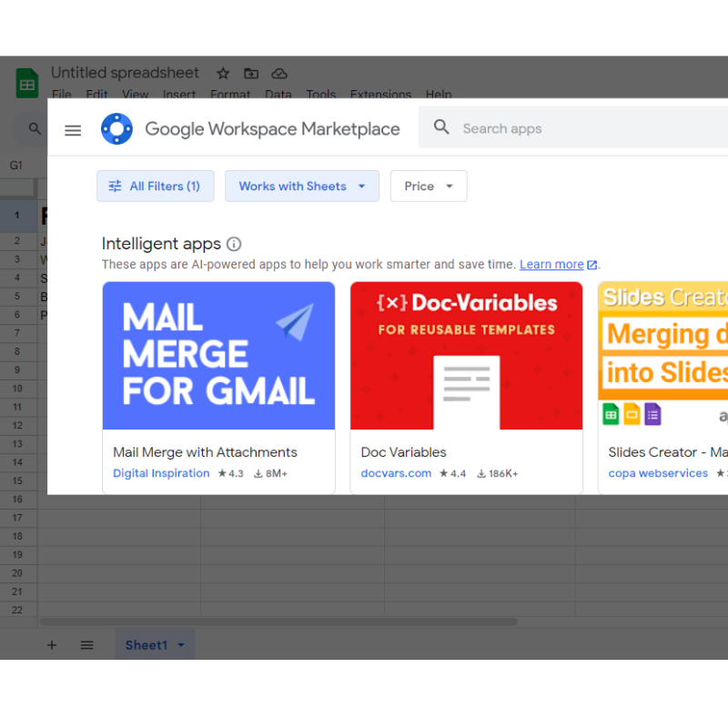Click the Slides Creator app title
Image resolution: width=728 pixels, height=728 pixels.
668,452
